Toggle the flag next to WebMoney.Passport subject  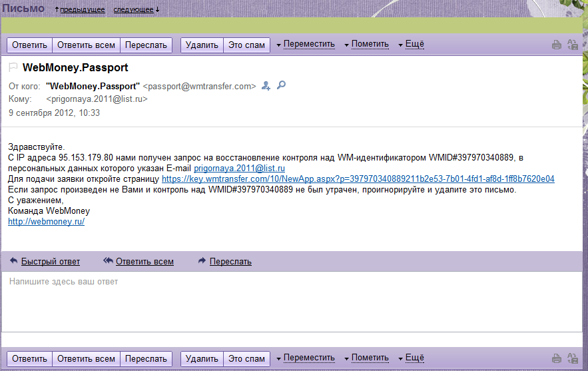click(x=13, y=67)
